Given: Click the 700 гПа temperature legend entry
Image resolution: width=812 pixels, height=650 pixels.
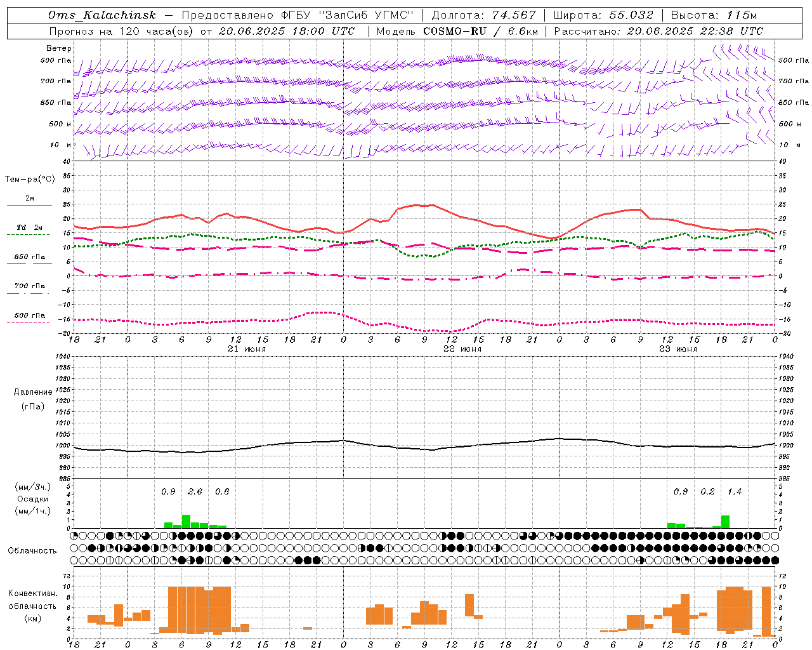Looking at the screenshot, I should 30,286.
